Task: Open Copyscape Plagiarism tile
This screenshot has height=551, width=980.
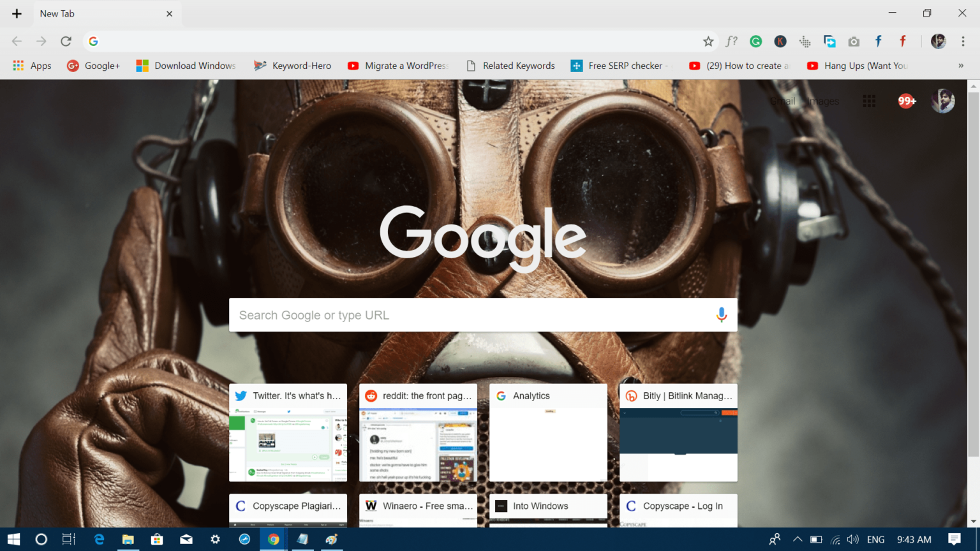Action: (x=288, y=511)
